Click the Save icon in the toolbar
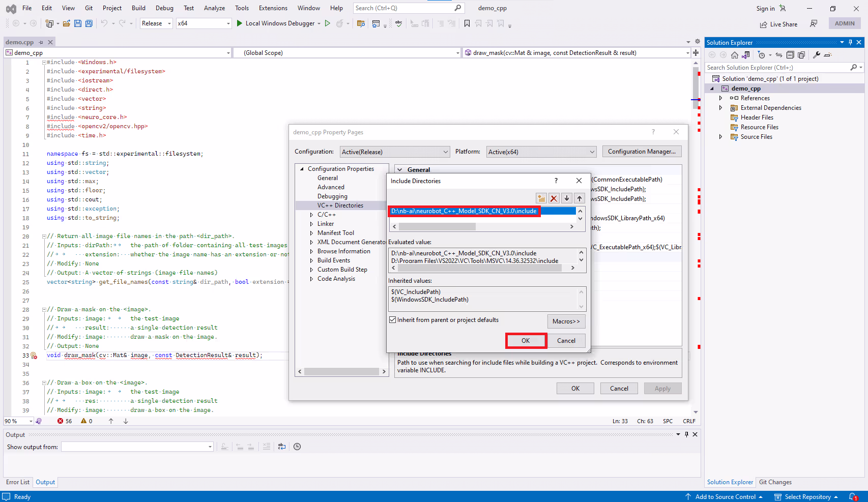 (78, 23)
